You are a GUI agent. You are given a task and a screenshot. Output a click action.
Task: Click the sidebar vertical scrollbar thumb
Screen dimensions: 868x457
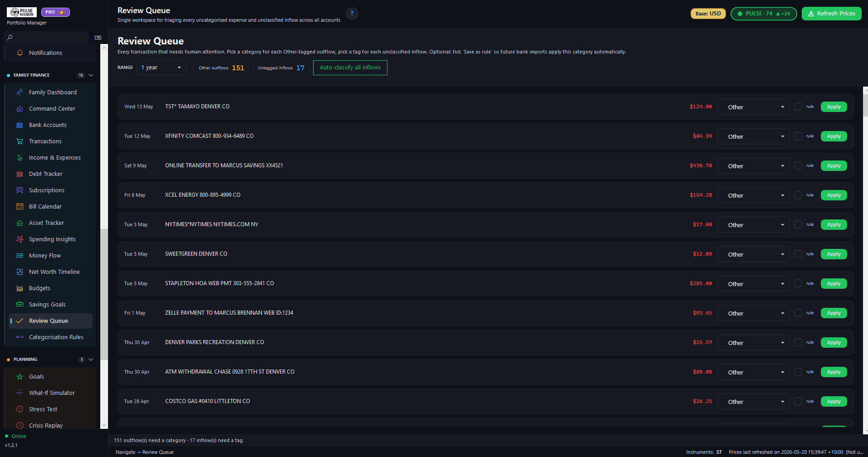[104, 294]
